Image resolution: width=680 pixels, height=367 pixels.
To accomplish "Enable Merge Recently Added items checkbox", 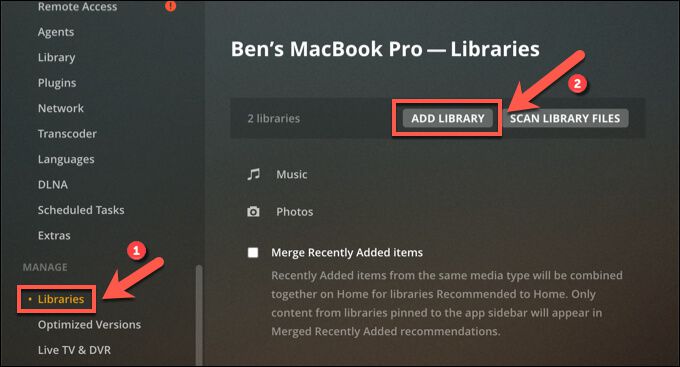I will click(x=253, y=252).
